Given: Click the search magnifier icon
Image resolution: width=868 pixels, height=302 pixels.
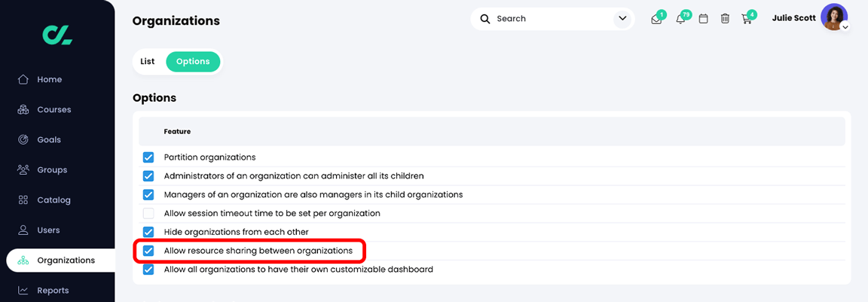Looking at the screenshot, I should pyautogui.click(x=485, y=19).
